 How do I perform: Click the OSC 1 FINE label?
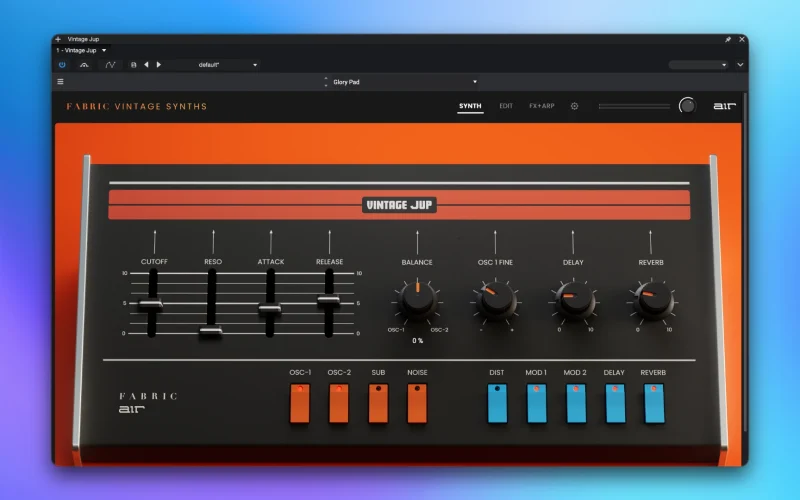(495, 262)
